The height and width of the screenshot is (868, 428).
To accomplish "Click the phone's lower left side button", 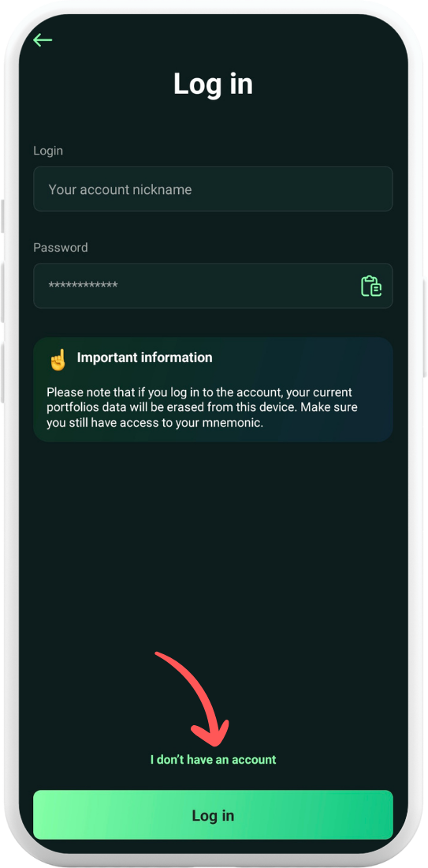I will click(x=2, y=373).
